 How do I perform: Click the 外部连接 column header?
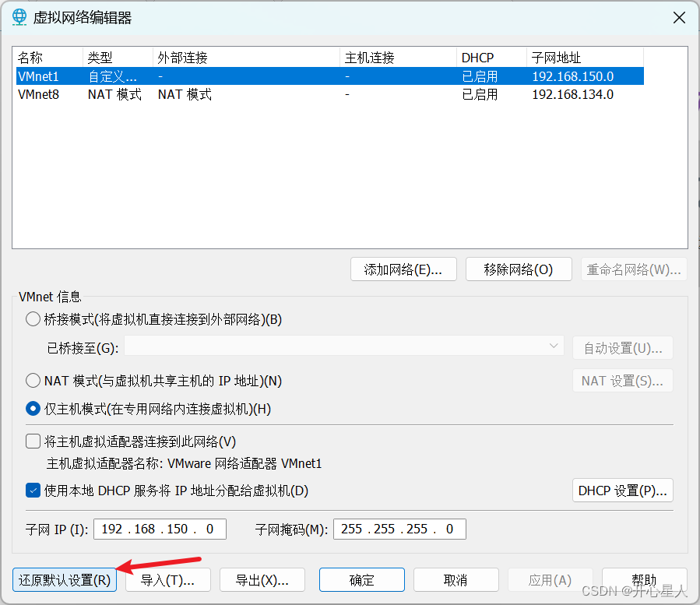click(x=246, y=58)
